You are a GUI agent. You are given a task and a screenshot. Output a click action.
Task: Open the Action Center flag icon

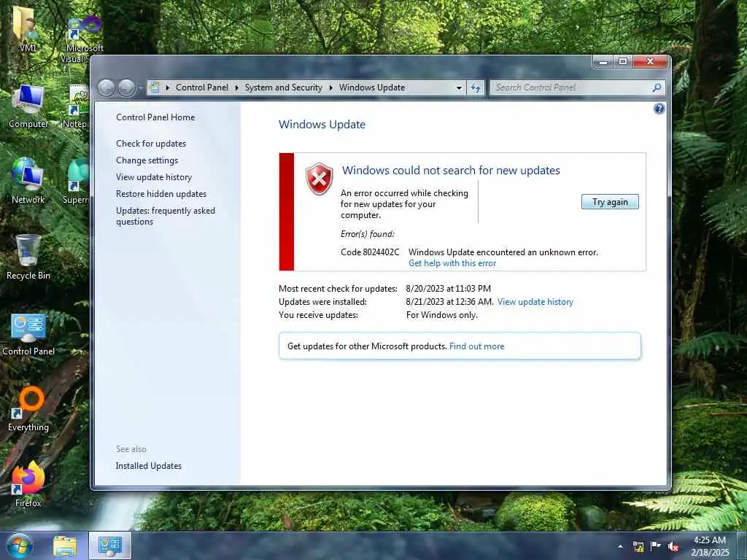tap(656, 546)
